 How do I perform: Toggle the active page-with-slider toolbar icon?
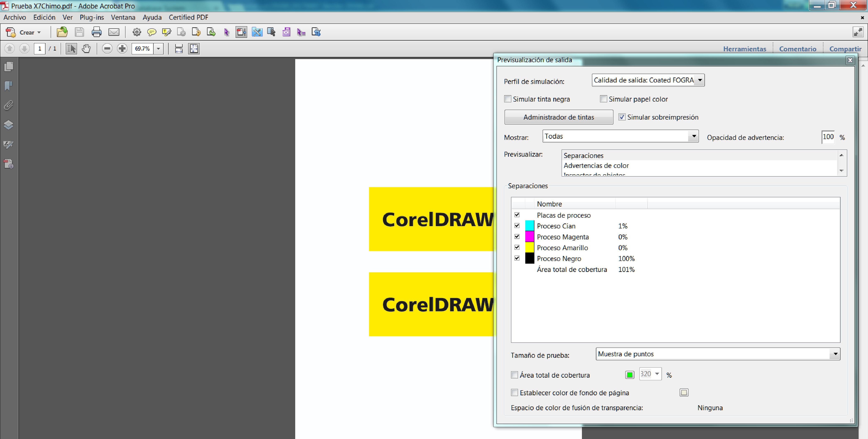pos(241,32)
